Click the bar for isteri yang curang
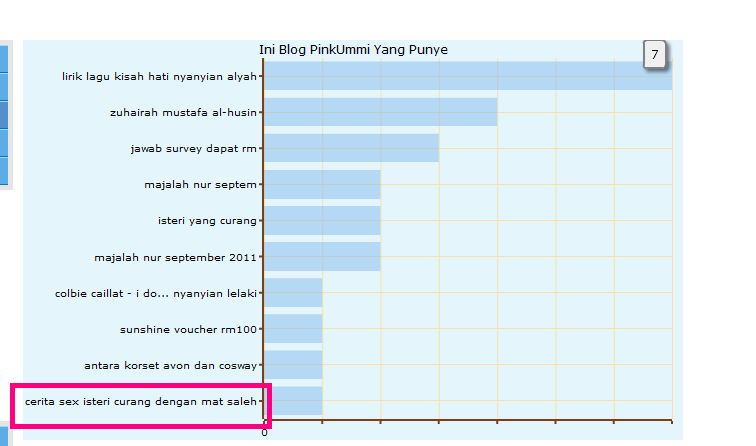Screen dimensions: 756x446 point(322,220)
